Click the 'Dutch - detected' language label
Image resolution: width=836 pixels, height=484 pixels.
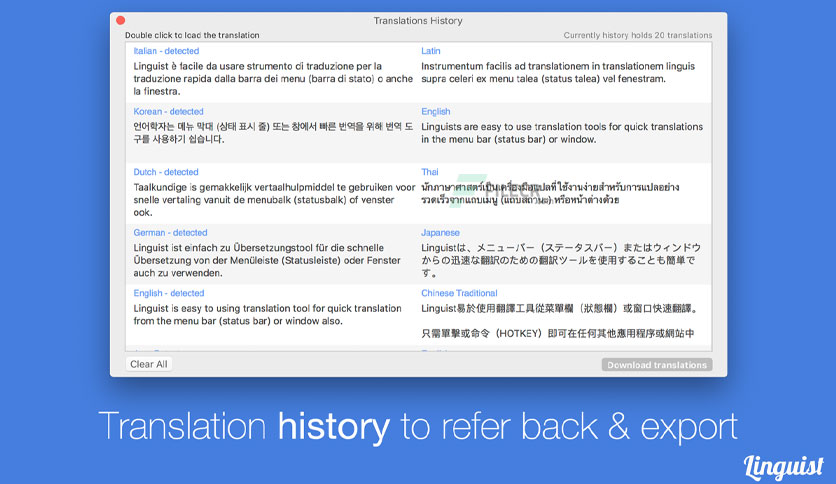[166, 172]
